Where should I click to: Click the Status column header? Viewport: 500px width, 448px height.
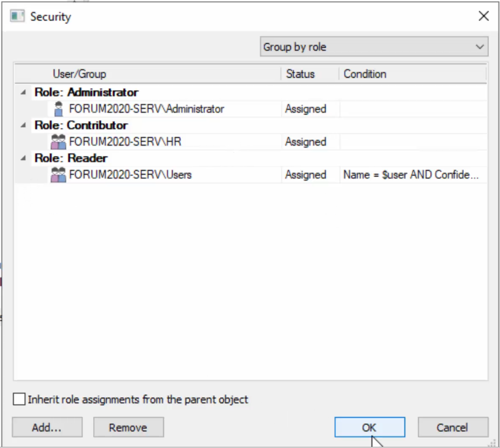tap(300, 73)
